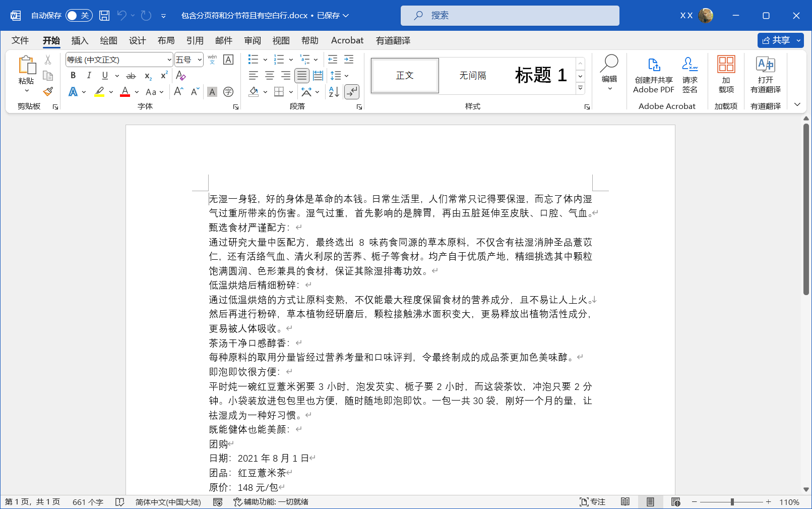
Task: Open the 插入 (Insert) ribbon tab
Action: pos(80,40)
